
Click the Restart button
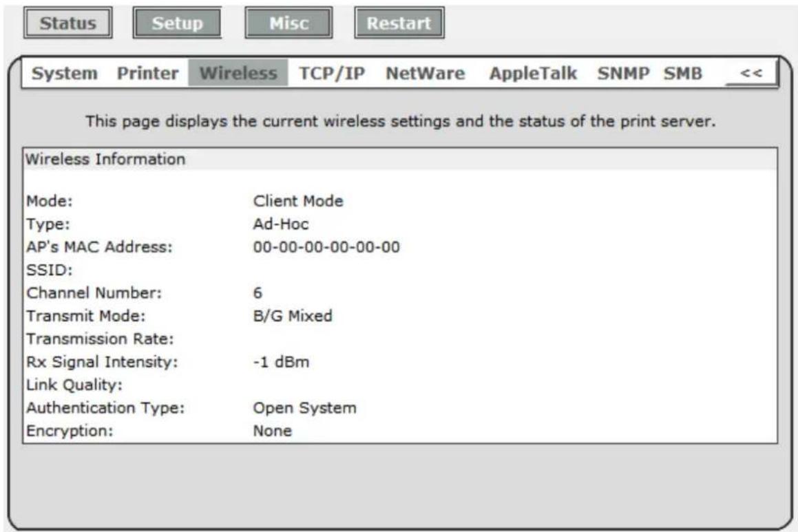click(x=399, y=23)
